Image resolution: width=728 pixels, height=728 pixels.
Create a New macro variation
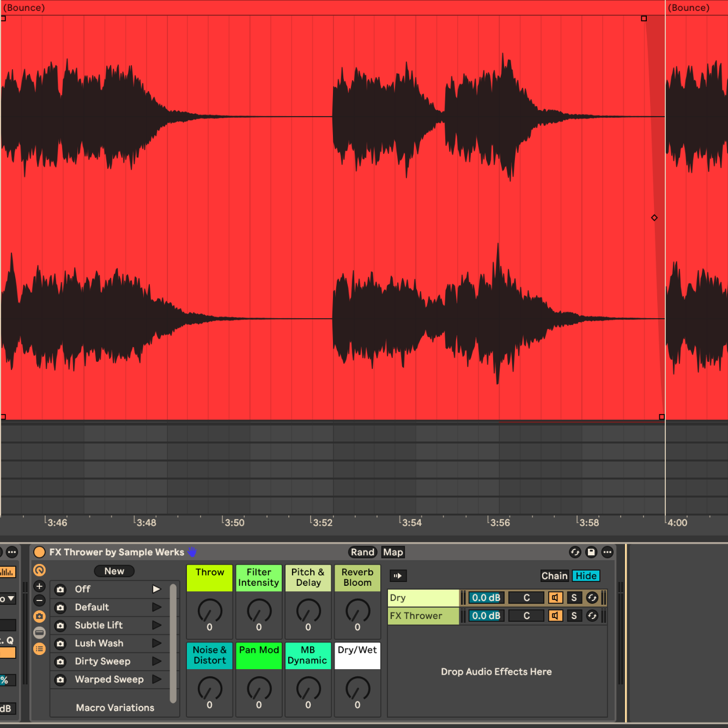114,571
